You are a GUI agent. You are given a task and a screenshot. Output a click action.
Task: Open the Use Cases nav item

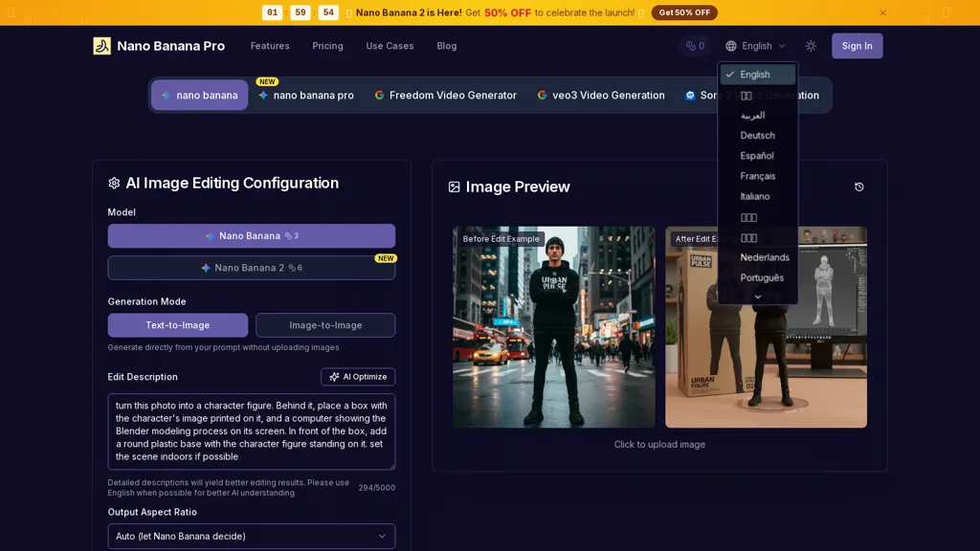(390, 46)
